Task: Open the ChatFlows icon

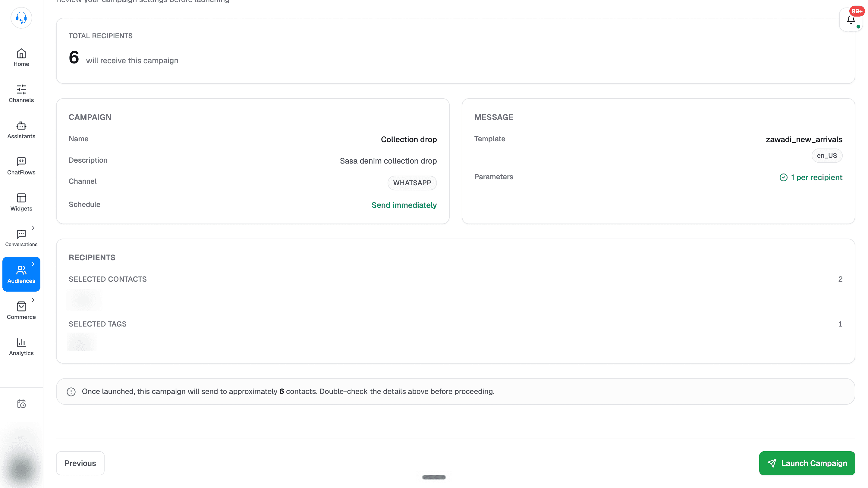Action: (21, 162)
